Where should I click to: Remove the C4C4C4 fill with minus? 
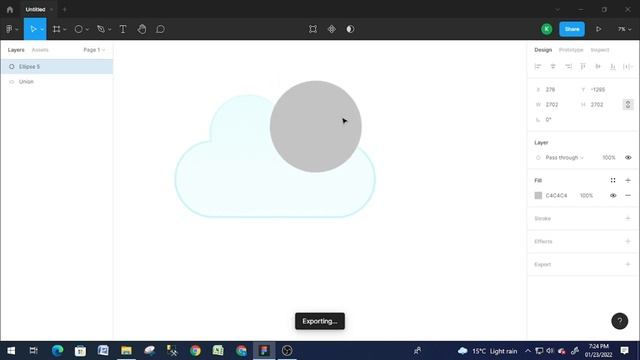pyautogui.click(x=628, y=196)
